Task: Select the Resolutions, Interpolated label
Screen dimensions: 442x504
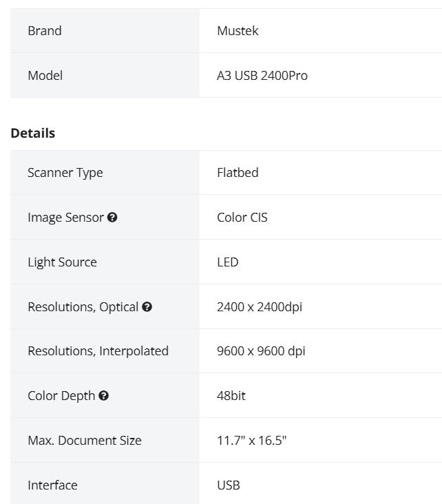Action: 98,351
